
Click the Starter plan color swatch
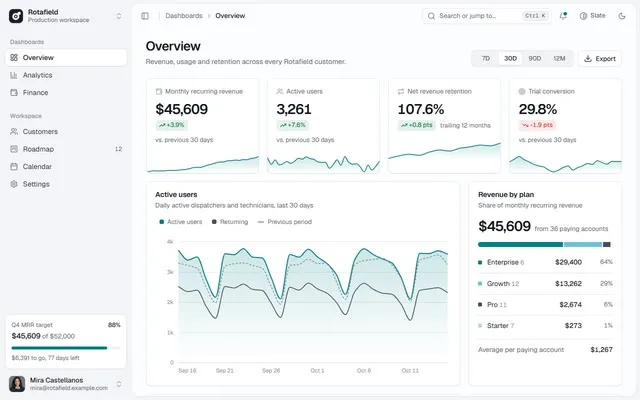480,326
